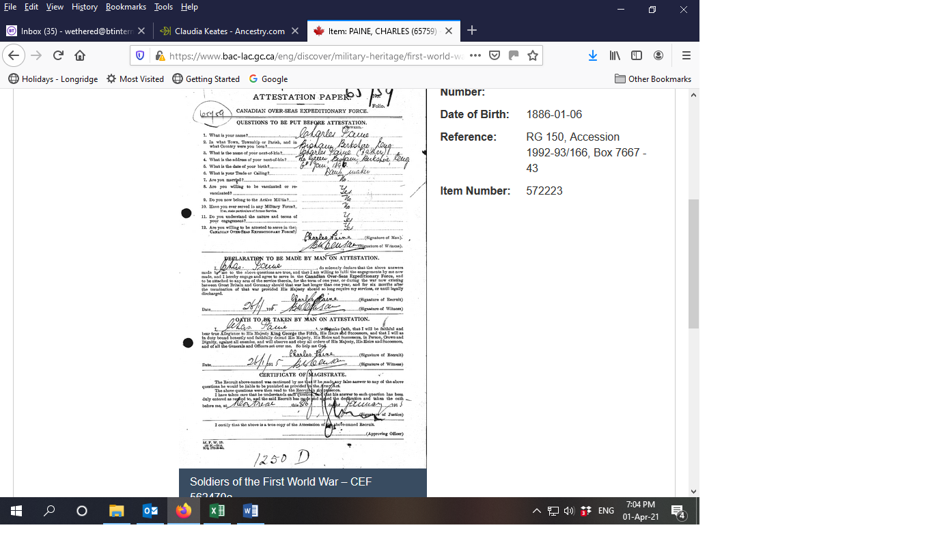Open the Downloads panel

click(x=593, y=55)
